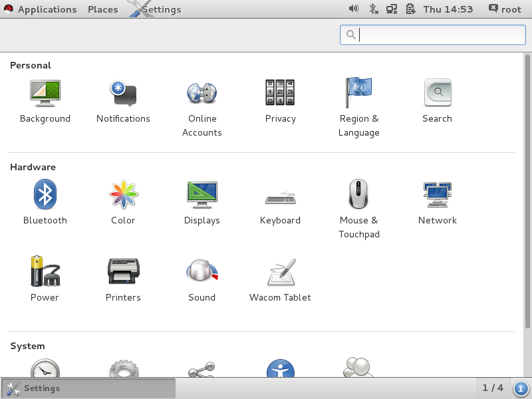Open the Privacy panel
The height and width of the screenshot is (399, 532).
click(280, 101)
